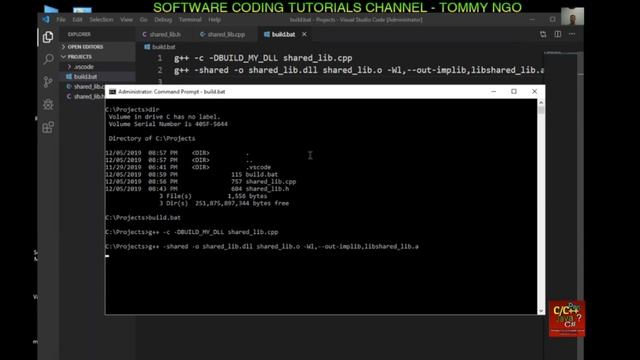
Task: Click the C/C++ Java C# channel logo
Action: coord(567,319)
